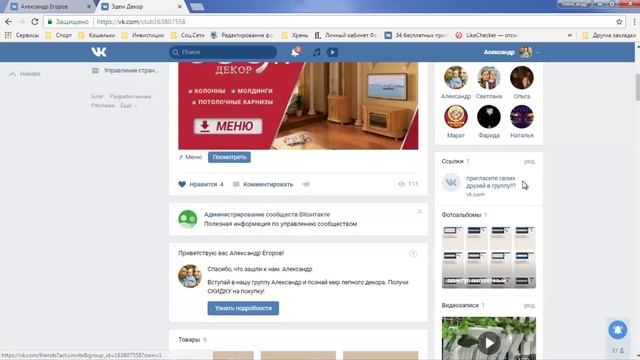Screen dimensions: 640x360
Task: Go back with browser back arrow
Action: 9,22
